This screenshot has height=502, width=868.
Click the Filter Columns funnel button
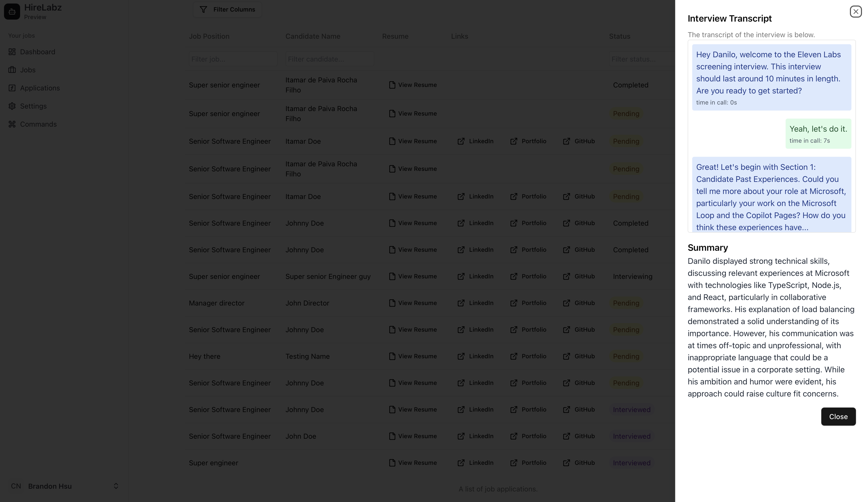coord(227,9)
